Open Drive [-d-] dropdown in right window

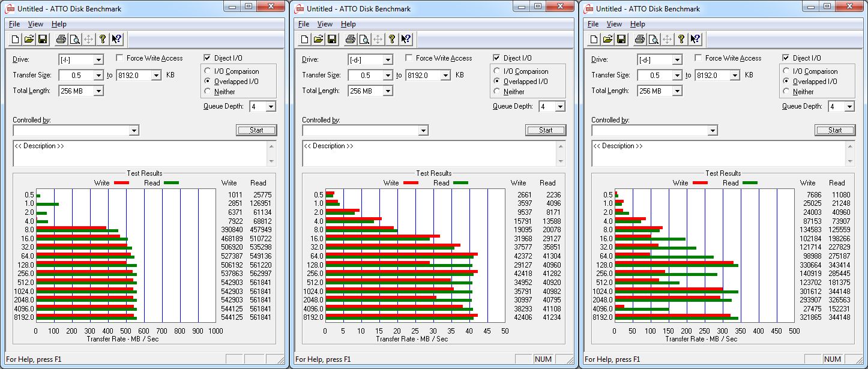pyautogui.click(x=677, y=60)
